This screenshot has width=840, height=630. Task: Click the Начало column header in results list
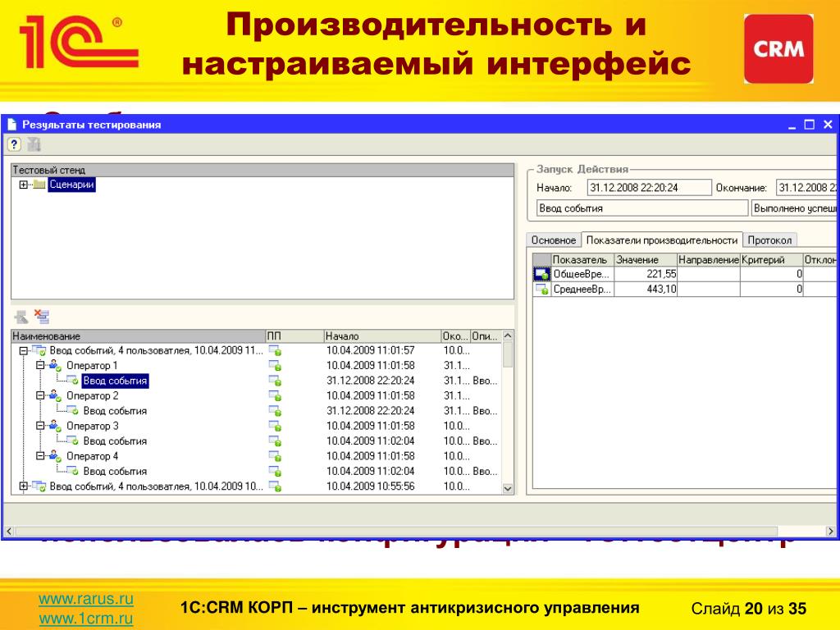click(x=382, y=336)
